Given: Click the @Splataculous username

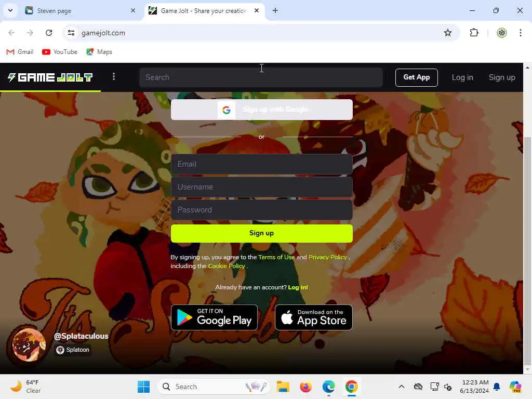Looking at the screenshot, I should point(81,336).
